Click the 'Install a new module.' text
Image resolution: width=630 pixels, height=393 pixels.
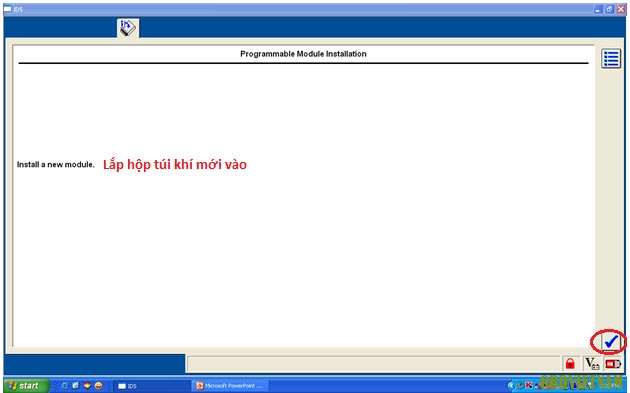(x=55, y=164)
